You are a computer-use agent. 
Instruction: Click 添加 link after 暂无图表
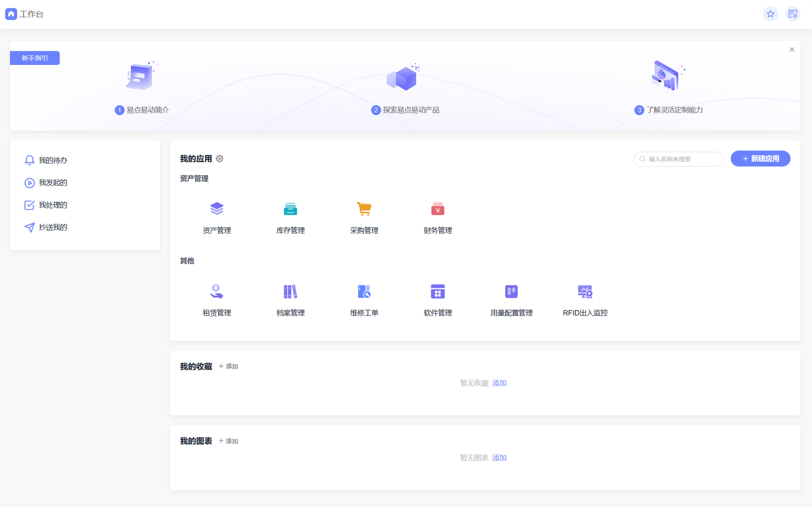[x=499, y=458]
